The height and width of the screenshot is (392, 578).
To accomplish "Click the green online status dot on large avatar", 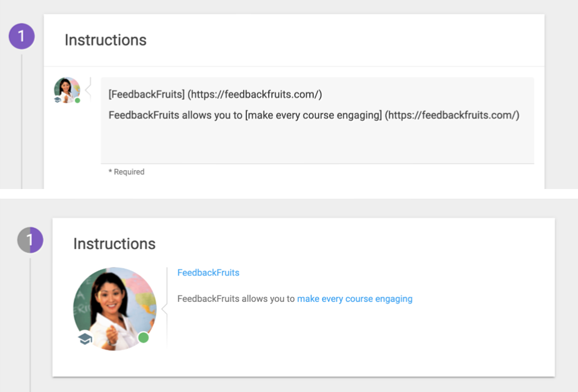I will point(143,338).
